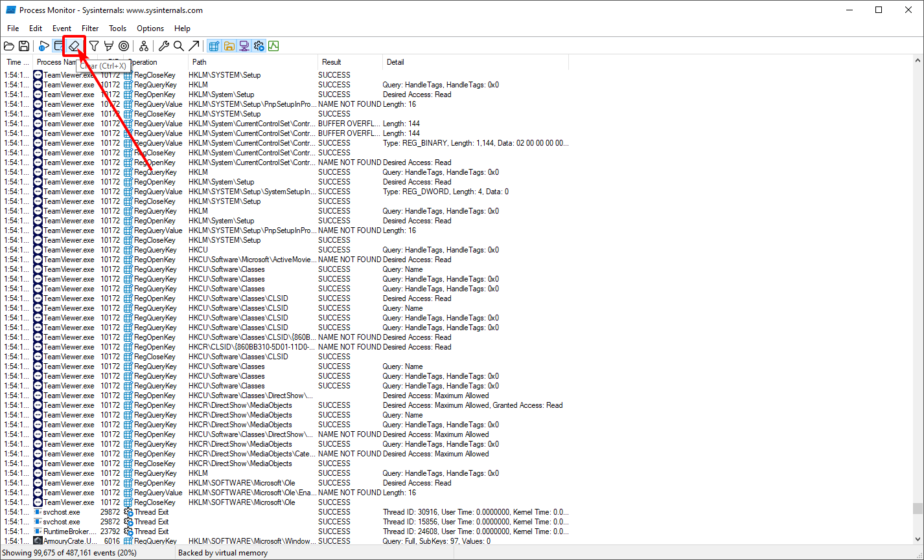Toggle the Autoscroll toolbar icon
Viewport: 924px width, 560px height.
click(58, 46)
